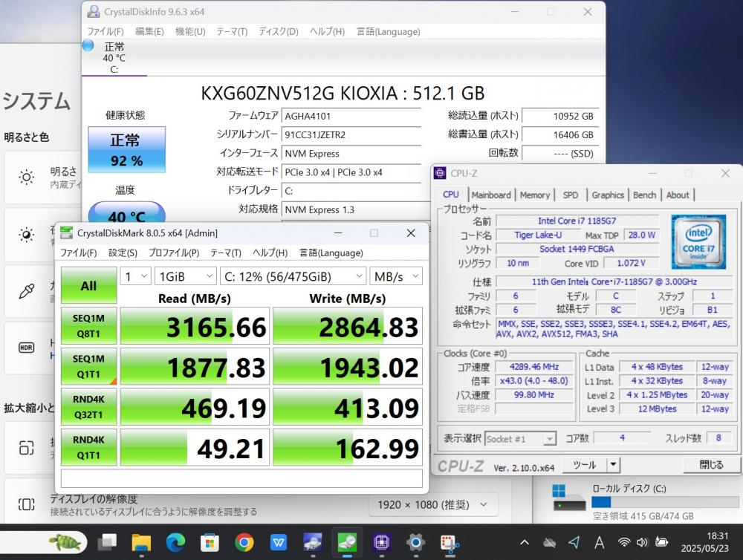This screenshot has width=743, height=560.
Task: Open File Explorer from the taskbar
Action: point(141,542)
